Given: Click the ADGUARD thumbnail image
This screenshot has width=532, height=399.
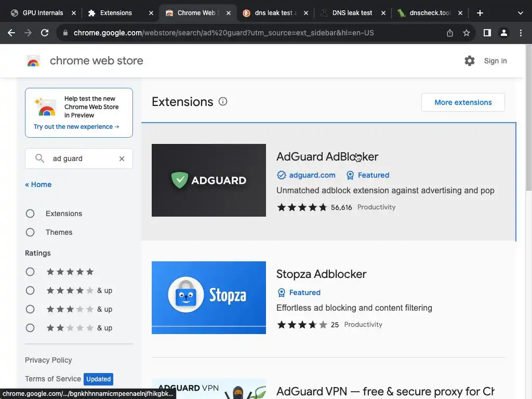Looking at the screenshot, I should click(209, 180).
